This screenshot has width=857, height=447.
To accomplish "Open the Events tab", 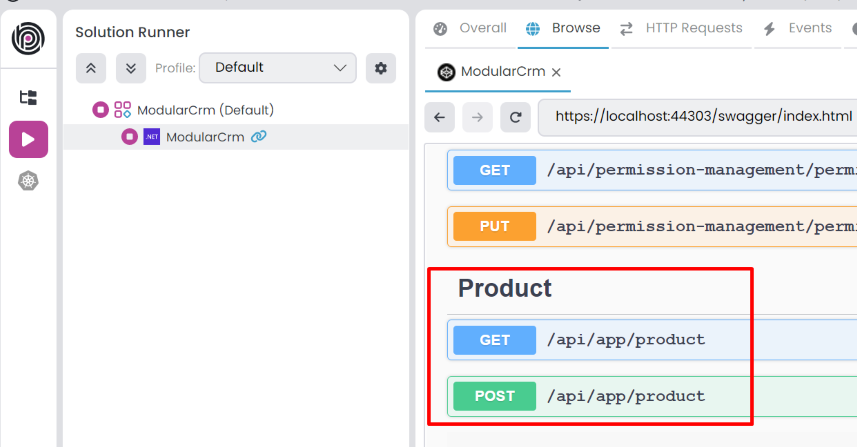I will coord(798,28).
